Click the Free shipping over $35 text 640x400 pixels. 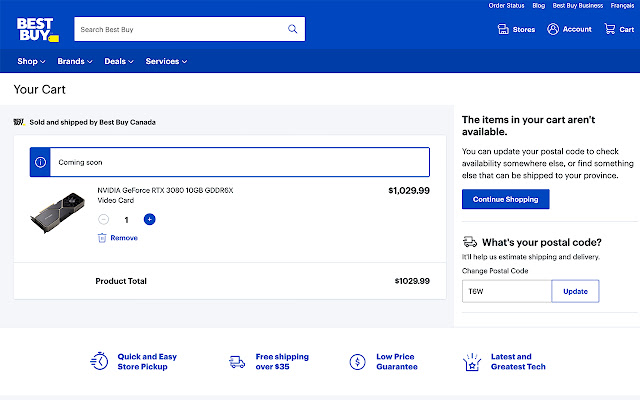(282, 362)
